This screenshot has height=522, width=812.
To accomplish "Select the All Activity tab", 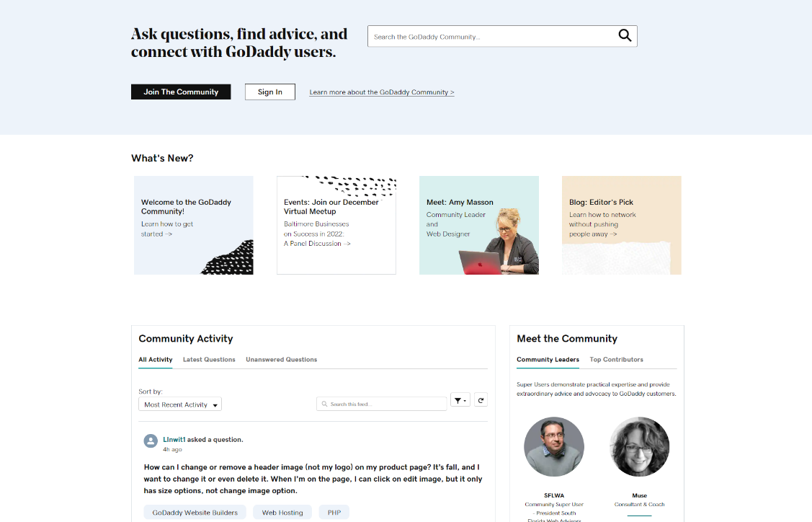I will click(156, 359).
